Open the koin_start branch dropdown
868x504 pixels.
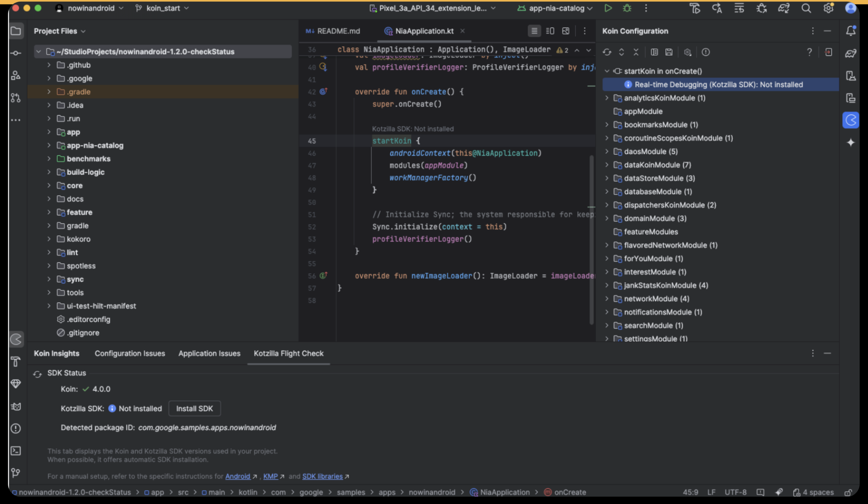tap(162, 8)
